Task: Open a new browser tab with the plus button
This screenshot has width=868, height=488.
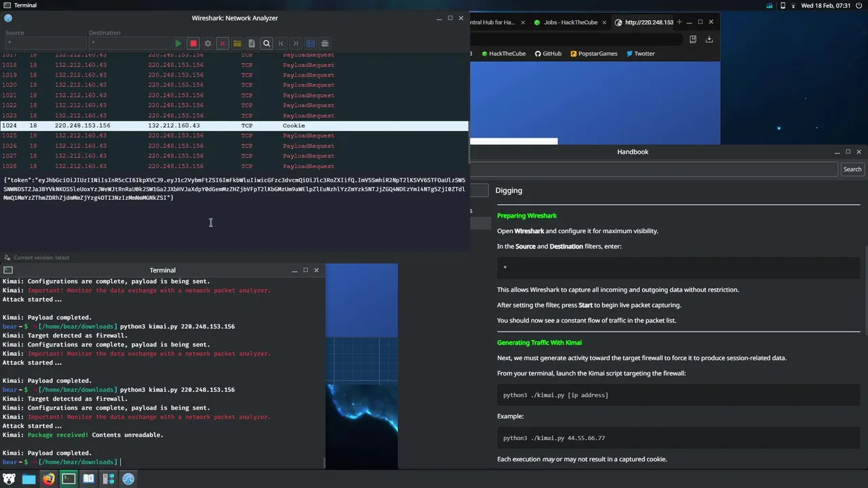Action: (x=679, y=22)
